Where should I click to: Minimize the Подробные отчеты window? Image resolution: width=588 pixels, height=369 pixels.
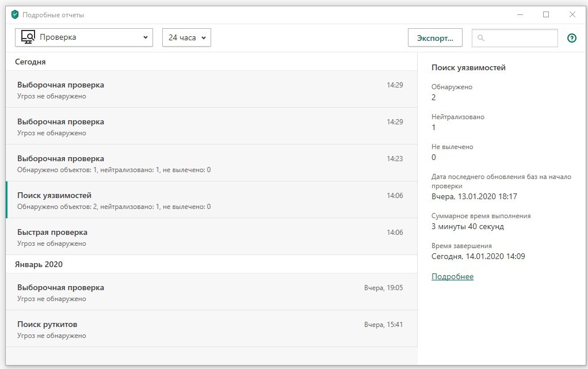coord(520,14)
